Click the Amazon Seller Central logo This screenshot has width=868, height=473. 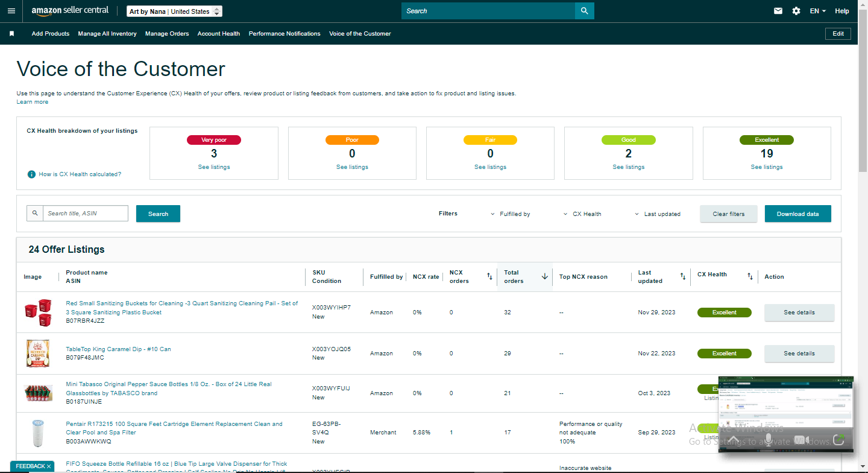(x=70, y=11)
